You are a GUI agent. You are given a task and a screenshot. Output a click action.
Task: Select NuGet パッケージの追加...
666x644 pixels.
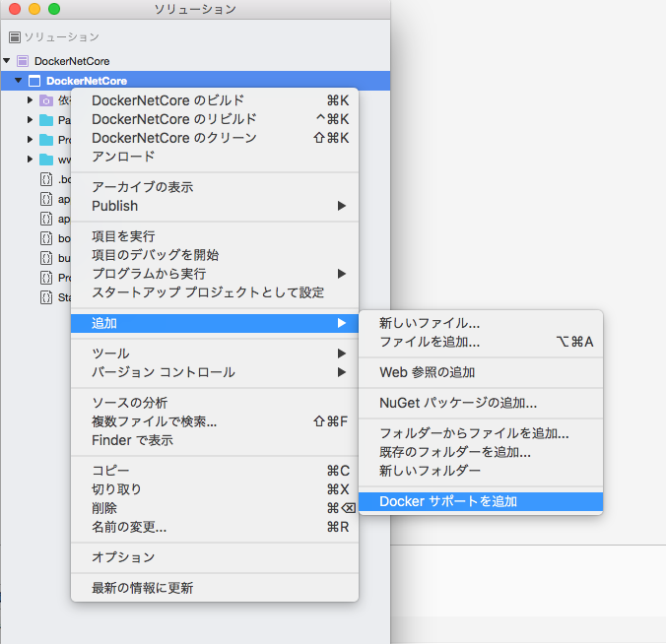pyautogui.click(x=481, y=403)
